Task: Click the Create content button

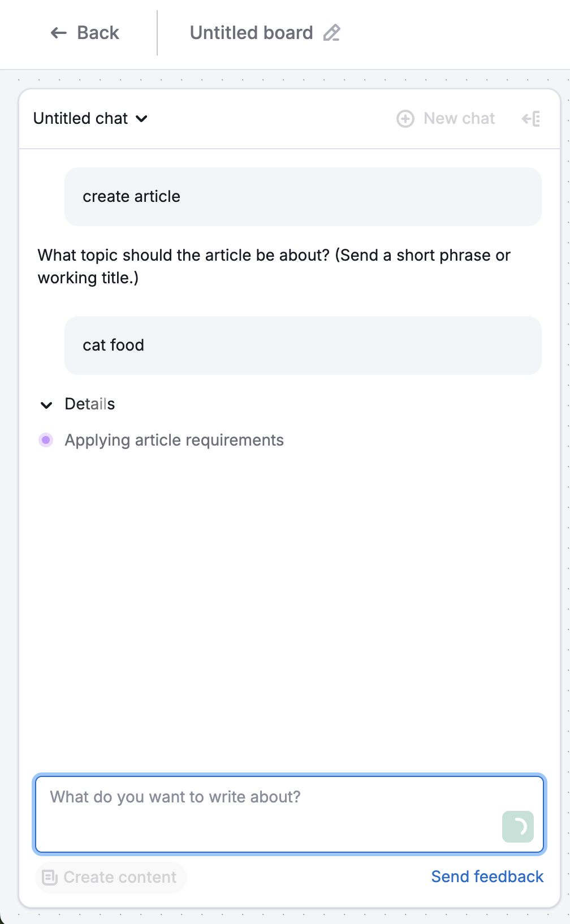Action: pyautogui.click(x=111, y=877)
